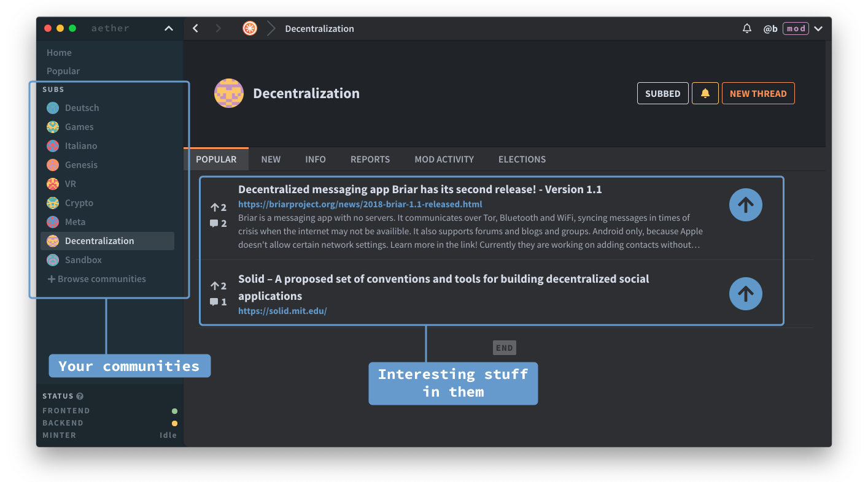Click the Decentralization community avatar in header
Screen dimensions: 868x482
click(x=229, y=93)
